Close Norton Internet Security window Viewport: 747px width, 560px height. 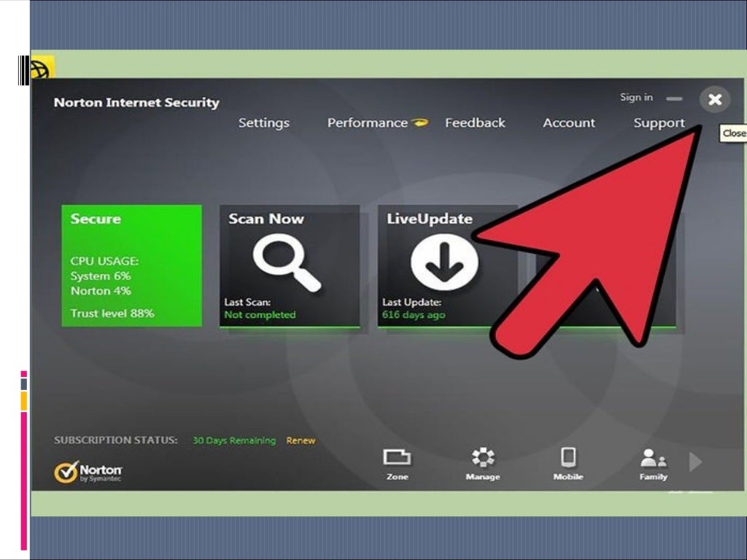click(x=715, y=99)
